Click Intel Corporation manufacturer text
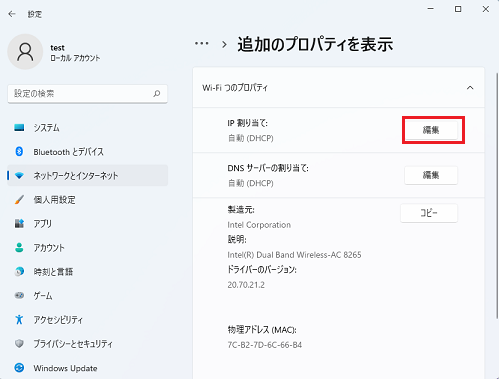 (x=259, y=225)
